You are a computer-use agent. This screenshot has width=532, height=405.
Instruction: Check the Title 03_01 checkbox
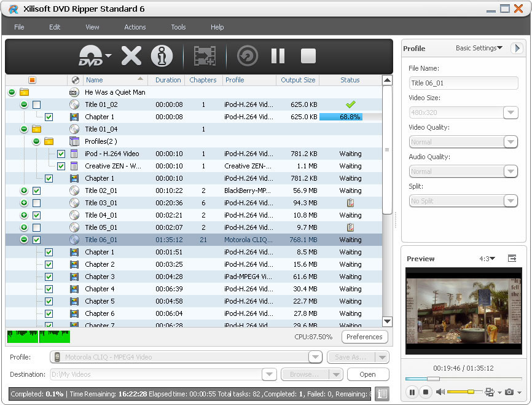[36, 203]
